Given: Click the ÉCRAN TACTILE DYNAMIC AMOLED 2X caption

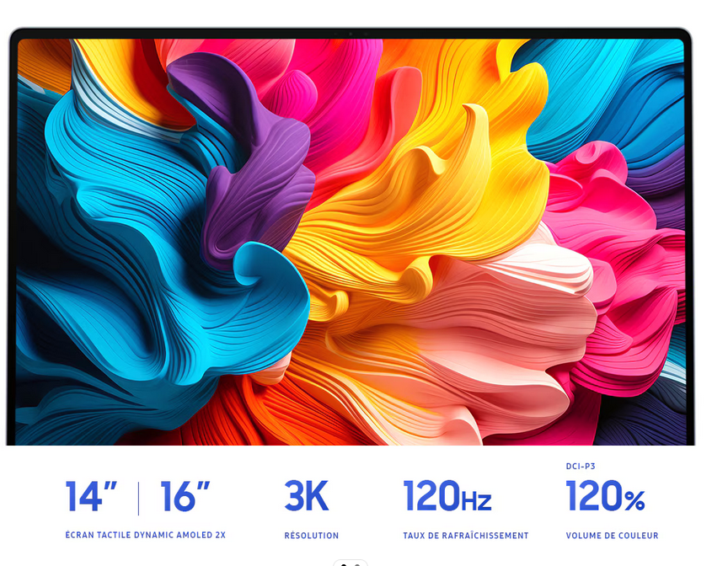Looking at the screenshot, I should (x=145, y=536).
